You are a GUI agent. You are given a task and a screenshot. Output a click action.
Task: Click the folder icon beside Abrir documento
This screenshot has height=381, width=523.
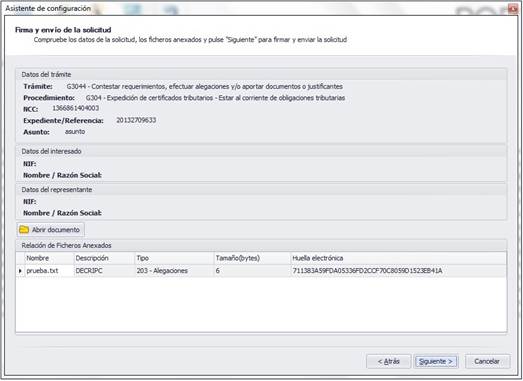(x=24, y=230)
